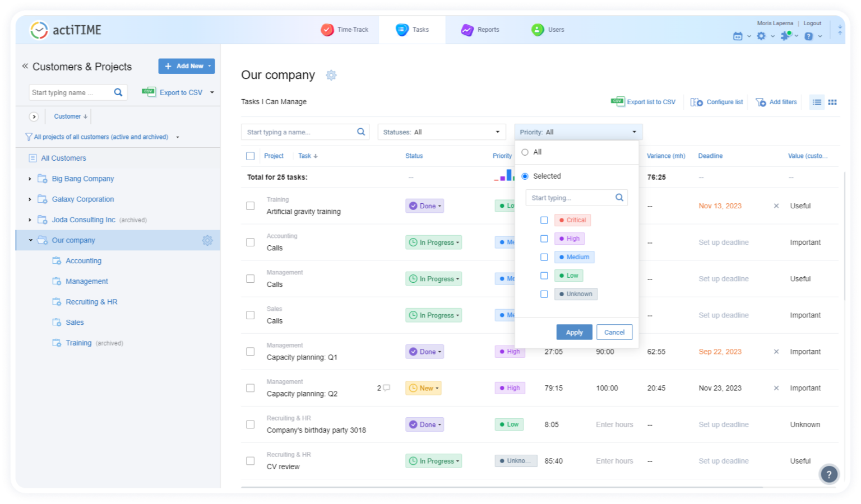This screenshot has height=504, width=861.
Task: Expand the Big Bang Company tree node
Action: click(30, 178)
